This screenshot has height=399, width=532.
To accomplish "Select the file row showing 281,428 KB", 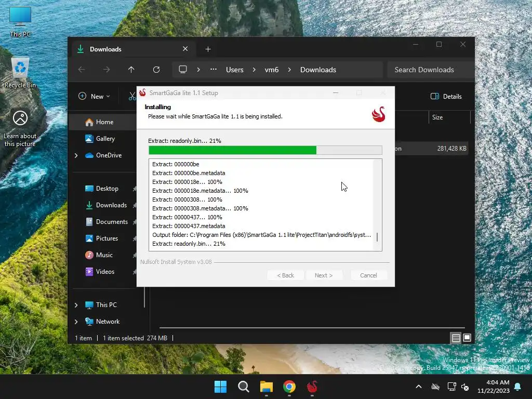I will 432,149.
